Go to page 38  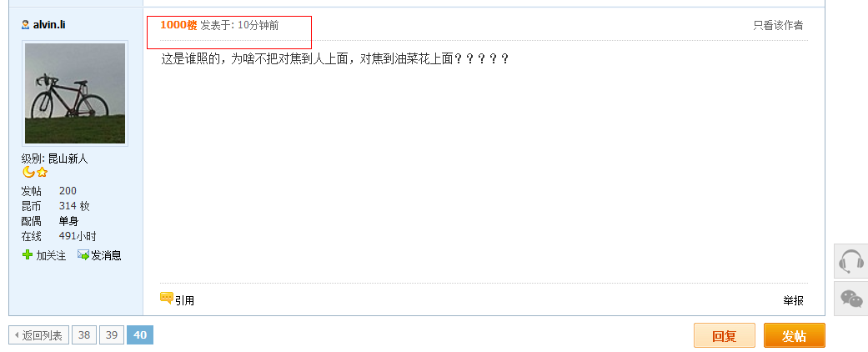(84, 335)
